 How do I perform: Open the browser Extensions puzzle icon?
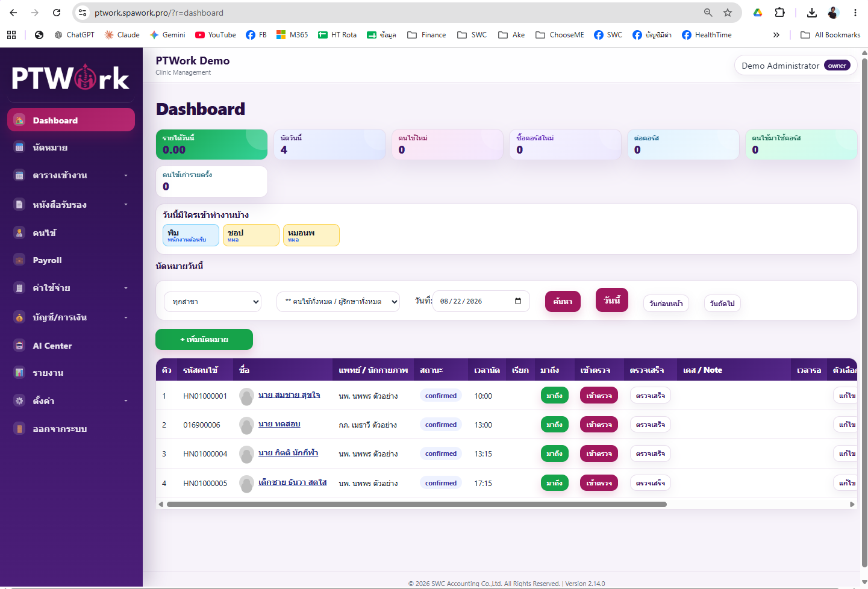(780, 13)
